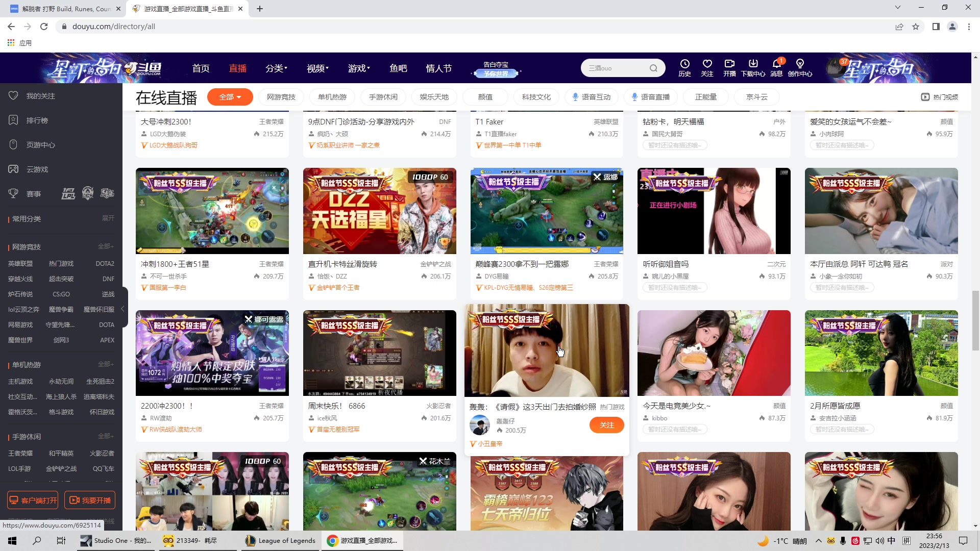The width and height of the screenshot is (980, 551).
Task: Open the 历史 history icon
Action: [684, 67]
